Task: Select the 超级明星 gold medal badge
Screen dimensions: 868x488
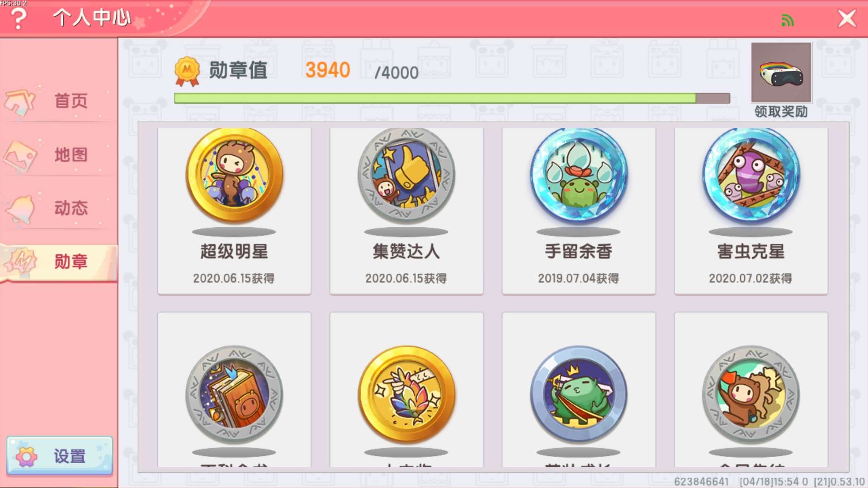Action: click(x=234, y=175)
